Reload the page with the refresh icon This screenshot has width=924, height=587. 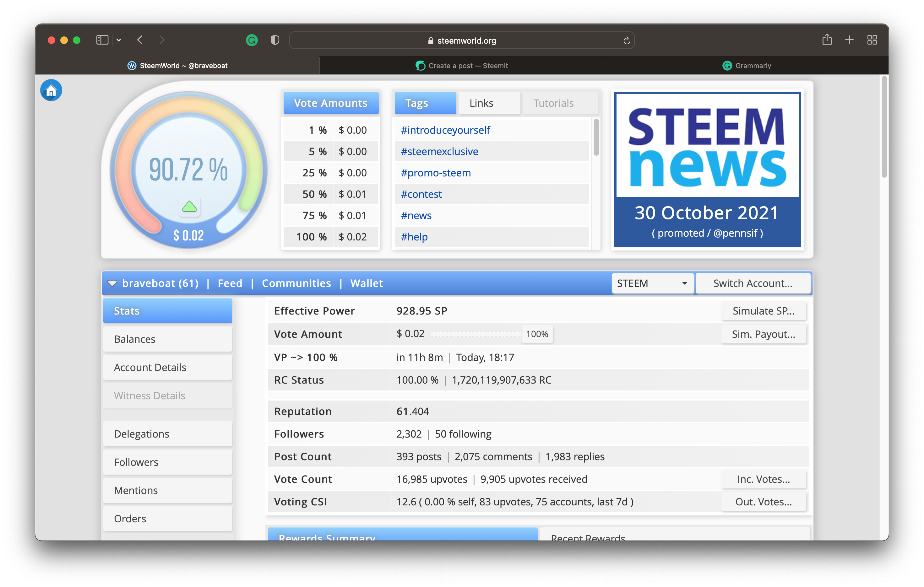[626, 40]
